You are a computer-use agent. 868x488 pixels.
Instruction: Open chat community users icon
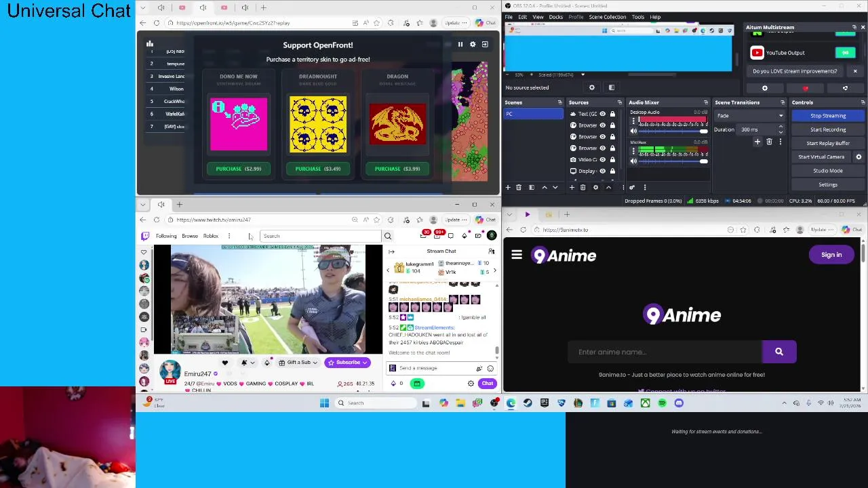point(492,251)
